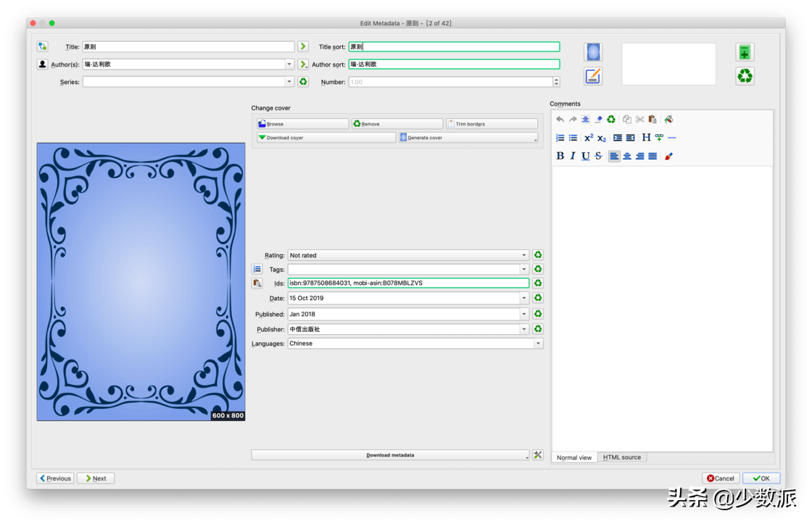Click the swap title and author icon
812x524 pixels.
43,46
